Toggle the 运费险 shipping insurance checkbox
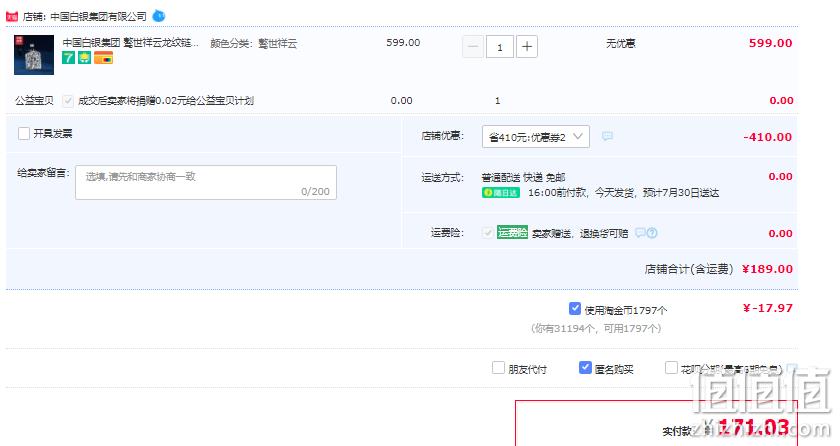 pos(488,233)
